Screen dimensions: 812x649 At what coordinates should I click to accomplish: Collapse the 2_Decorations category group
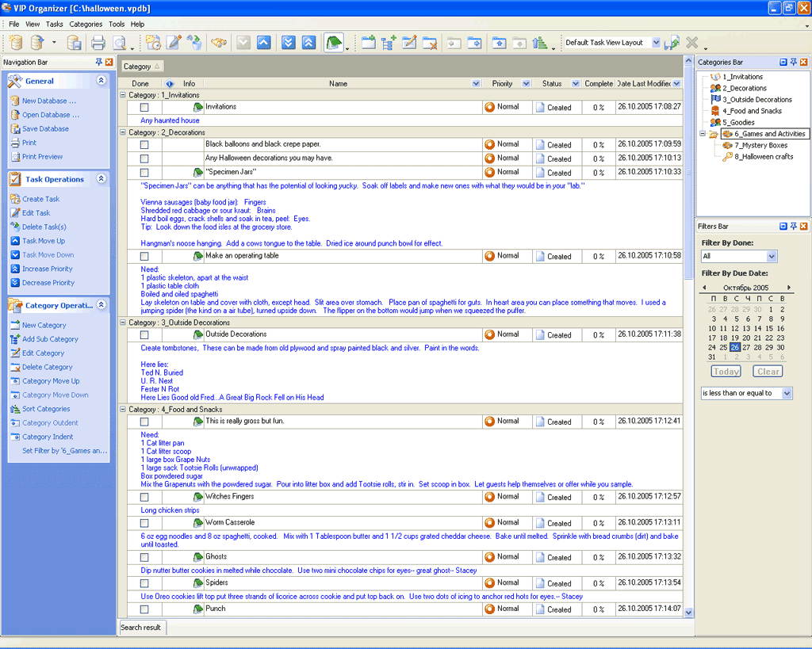(123, 132)
